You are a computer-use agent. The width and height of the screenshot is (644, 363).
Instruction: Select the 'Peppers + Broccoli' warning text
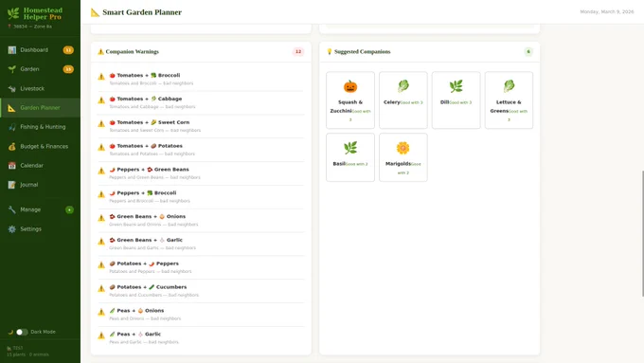pyautogui.click(x=143, y=192)
